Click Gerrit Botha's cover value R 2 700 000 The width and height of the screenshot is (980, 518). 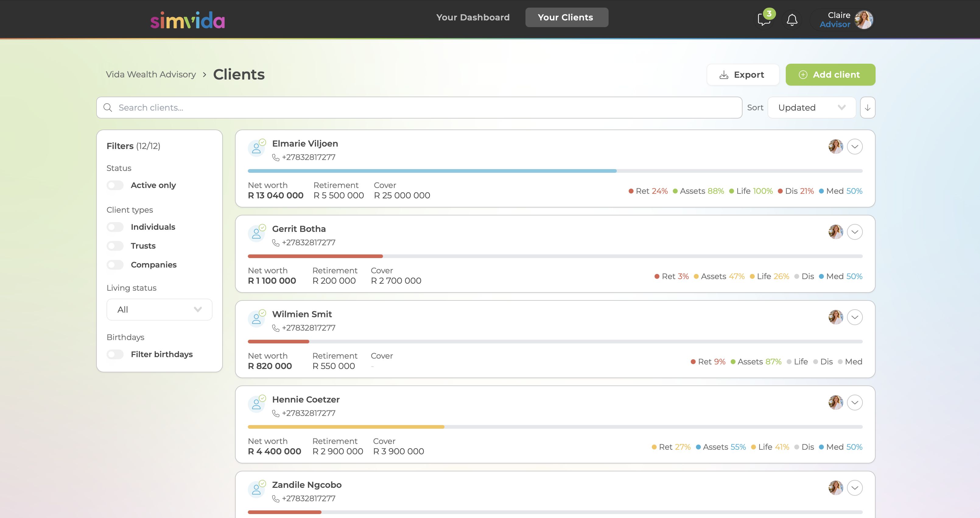[x=396, y=281]
